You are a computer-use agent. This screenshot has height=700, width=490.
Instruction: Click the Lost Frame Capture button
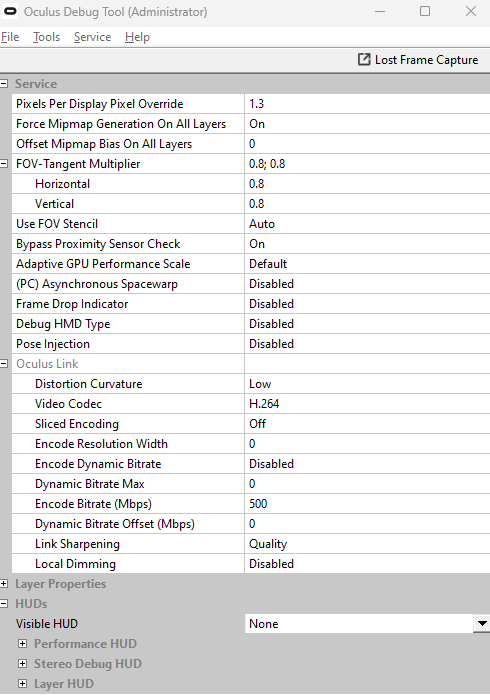[x=418, y=59]
